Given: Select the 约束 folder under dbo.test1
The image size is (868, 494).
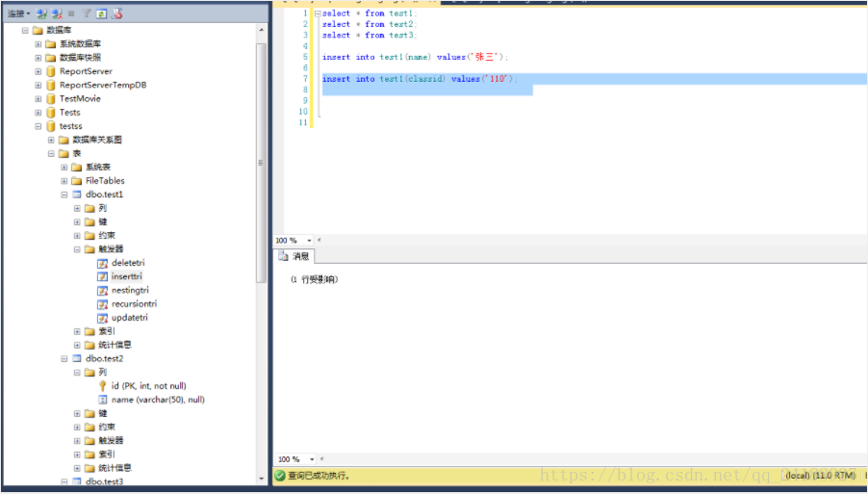Looking at the screenshot, I should pyautogui.click(x=107, y=236).
